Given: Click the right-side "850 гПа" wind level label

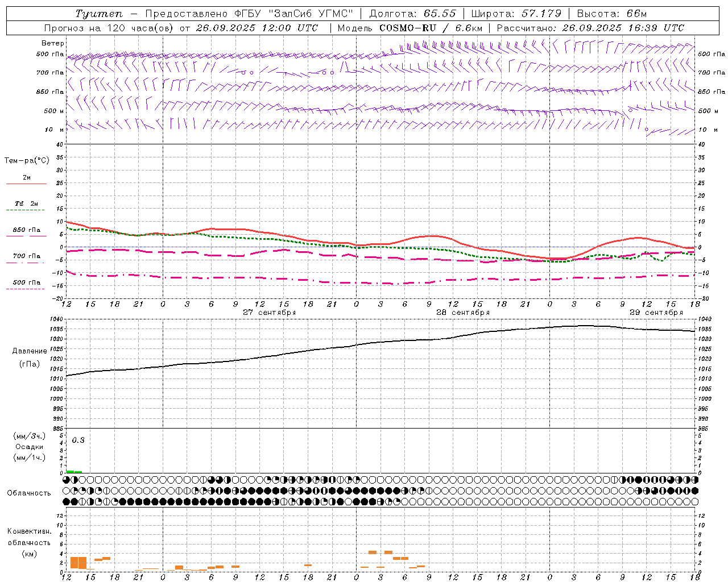Looking at the screenshot, I should coord(712,92).
